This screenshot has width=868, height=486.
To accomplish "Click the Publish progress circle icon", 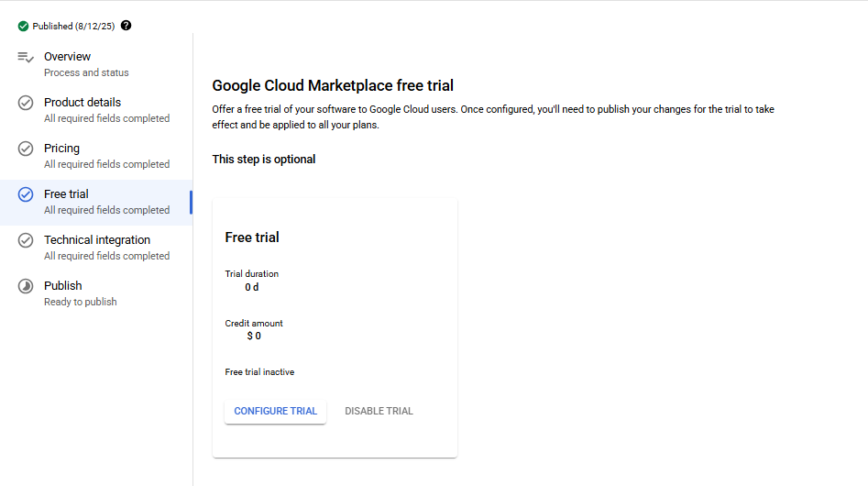I will [x=26, y=286].
